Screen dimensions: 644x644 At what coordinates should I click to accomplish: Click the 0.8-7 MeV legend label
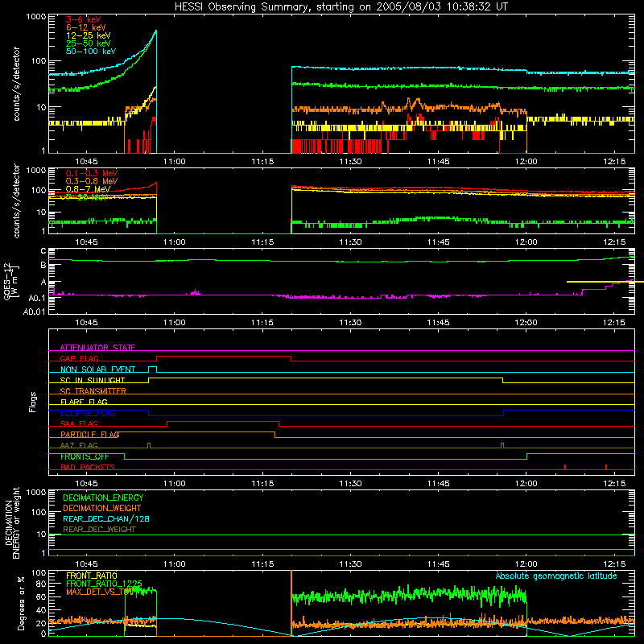point(88,189)
